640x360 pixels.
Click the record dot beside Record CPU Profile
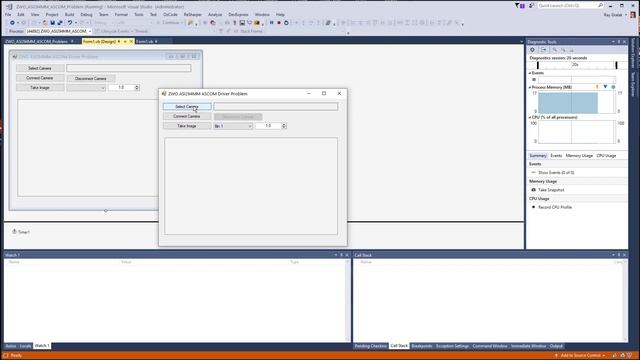533,207
